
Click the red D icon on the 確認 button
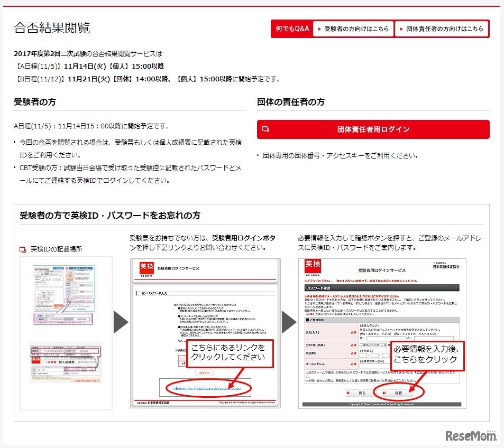click(x=384, y=393)
